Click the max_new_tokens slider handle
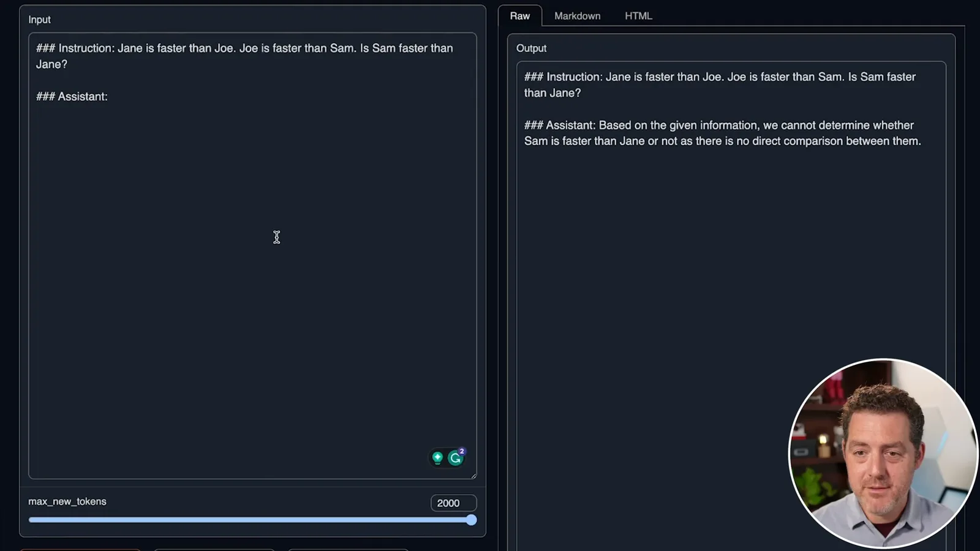The image size is (980, 551). 471,520
